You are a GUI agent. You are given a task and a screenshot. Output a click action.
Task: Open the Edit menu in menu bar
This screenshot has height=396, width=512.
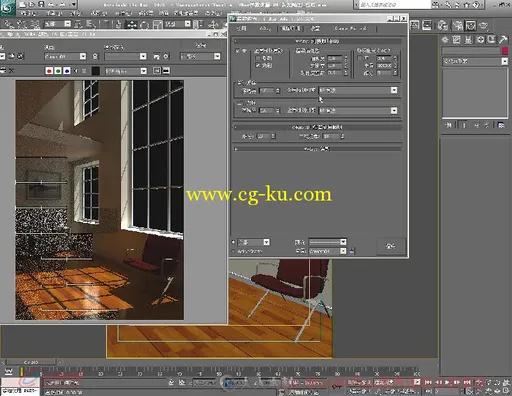28,13
